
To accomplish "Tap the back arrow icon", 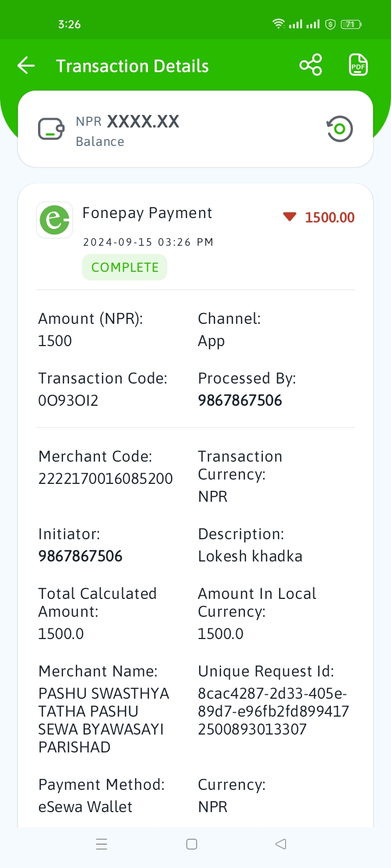I will 26,66.
